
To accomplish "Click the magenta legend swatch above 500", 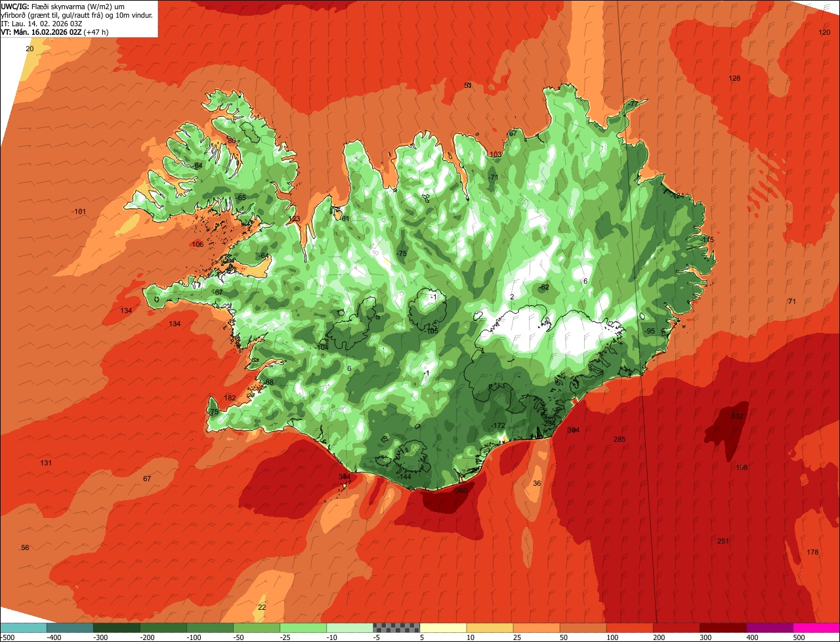I will (x=816, y=628).
